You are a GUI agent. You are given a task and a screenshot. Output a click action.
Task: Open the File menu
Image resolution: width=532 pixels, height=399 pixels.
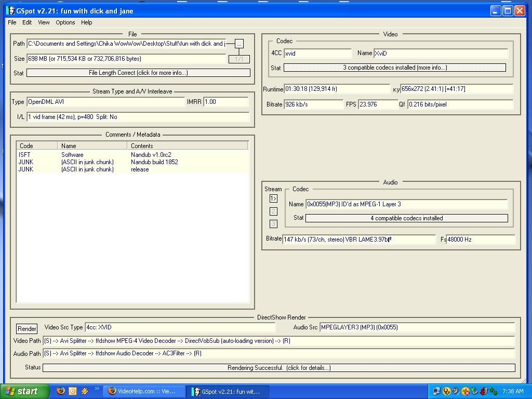(12, 22)
